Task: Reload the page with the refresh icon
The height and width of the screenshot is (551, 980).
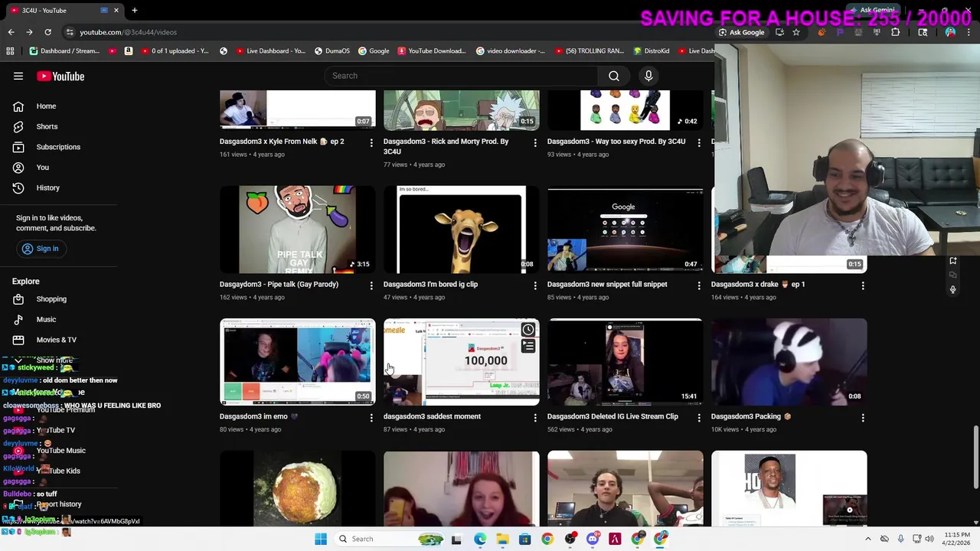Action: click(x=47, y=32)
